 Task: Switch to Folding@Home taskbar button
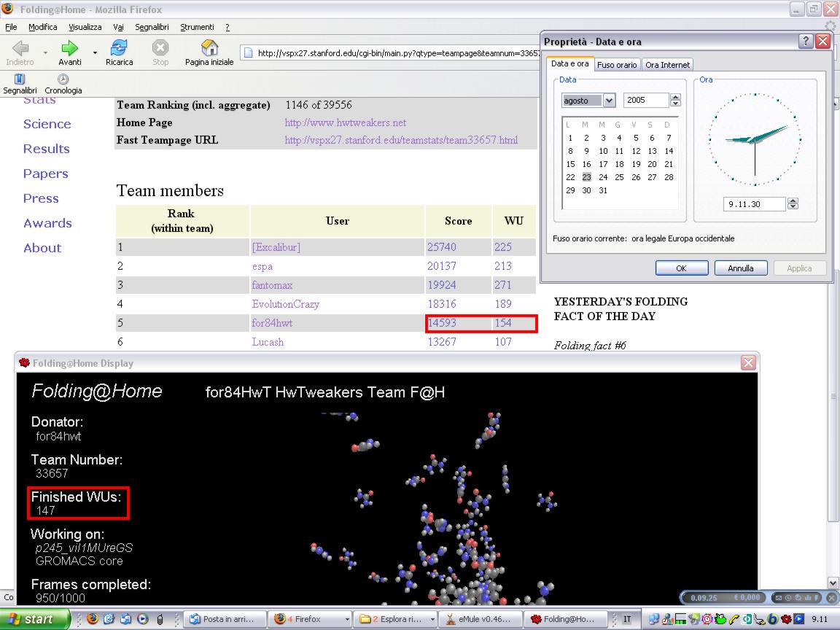tap(566, 619)
